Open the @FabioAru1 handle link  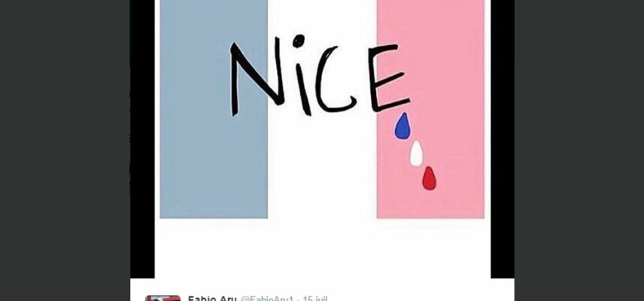(x=266, y=299)
